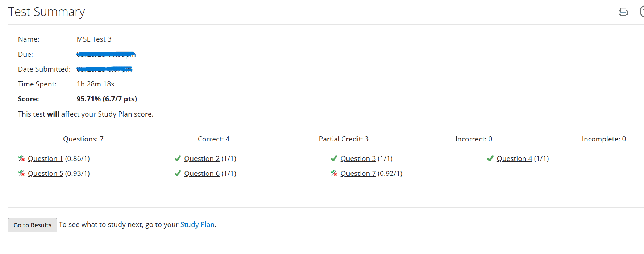Click the partial credit icon beside Question 5
The height and width of the screenshot is (254, 644).
pyautogui.click(x=21, y=173)
